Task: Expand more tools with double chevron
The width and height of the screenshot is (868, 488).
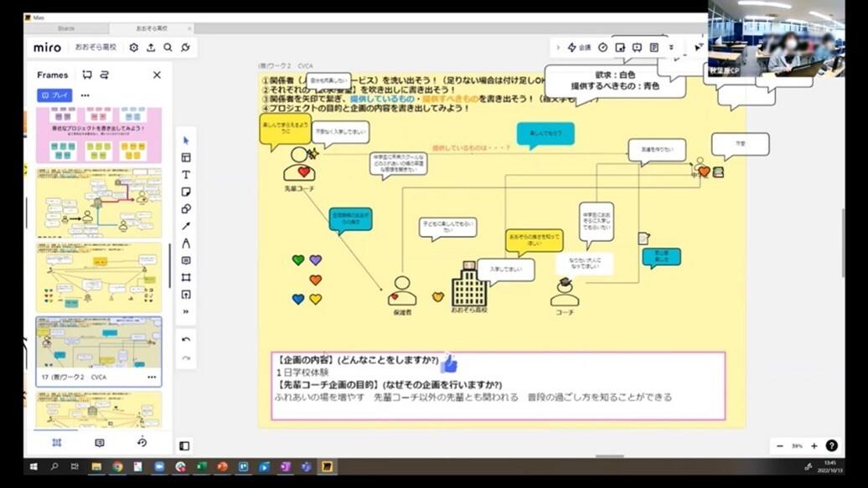Action: [x=186, y=312]
